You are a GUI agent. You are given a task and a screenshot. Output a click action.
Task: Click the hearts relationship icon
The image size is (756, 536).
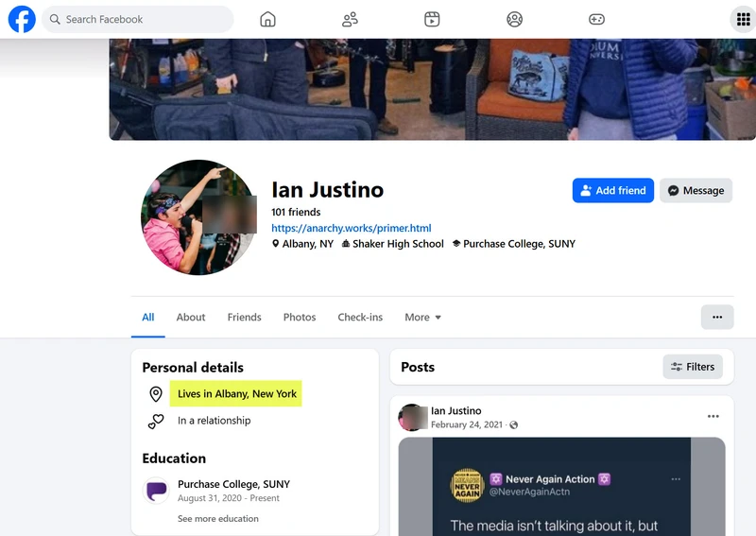tap(156, 422)
